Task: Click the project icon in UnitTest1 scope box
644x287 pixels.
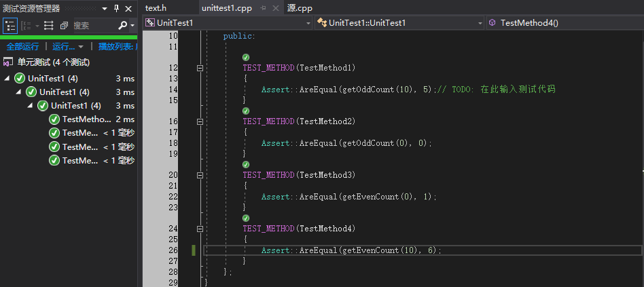Action: pos(150,23)
